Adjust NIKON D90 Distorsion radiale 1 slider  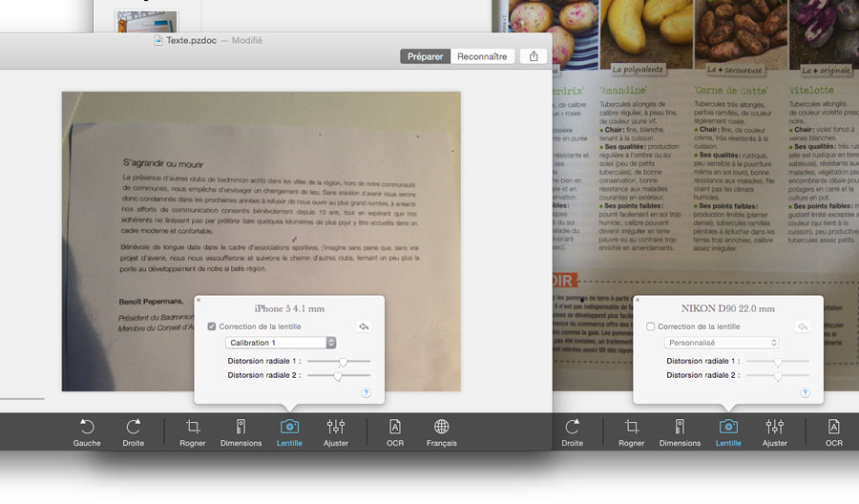[x=777, y=362]
